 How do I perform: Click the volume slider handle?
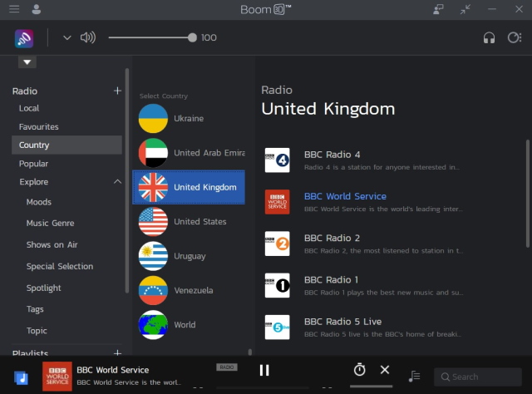click(192, 37)
